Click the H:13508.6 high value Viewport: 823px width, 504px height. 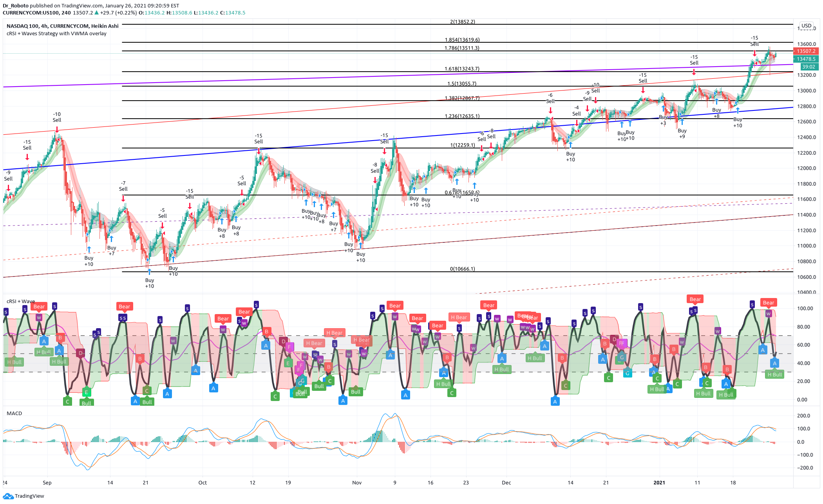179,13
